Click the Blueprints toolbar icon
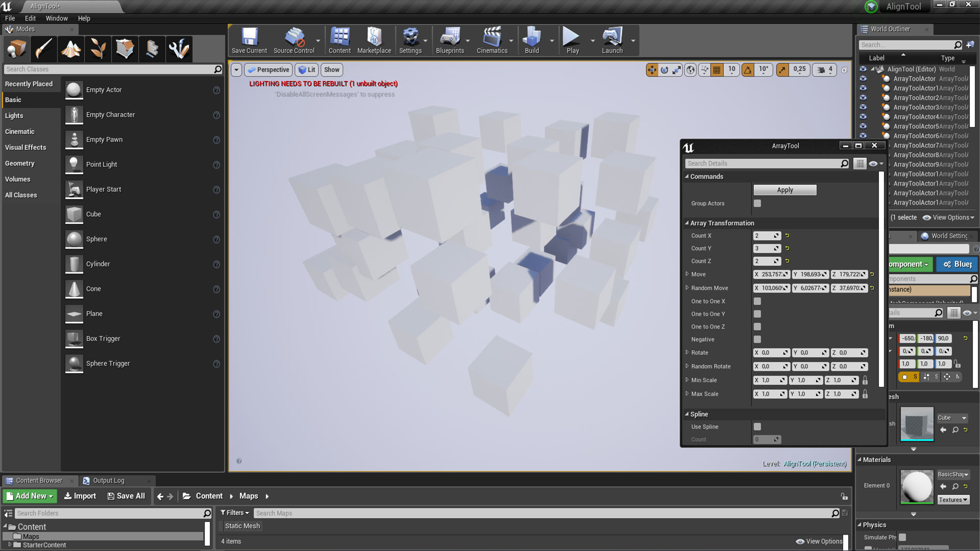 450,40
